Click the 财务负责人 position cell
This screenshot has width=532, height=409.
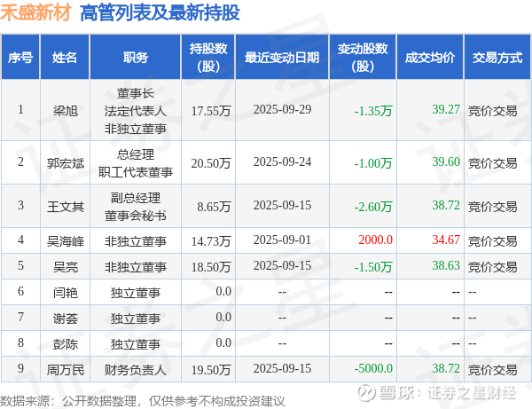(x=136, y=370)
